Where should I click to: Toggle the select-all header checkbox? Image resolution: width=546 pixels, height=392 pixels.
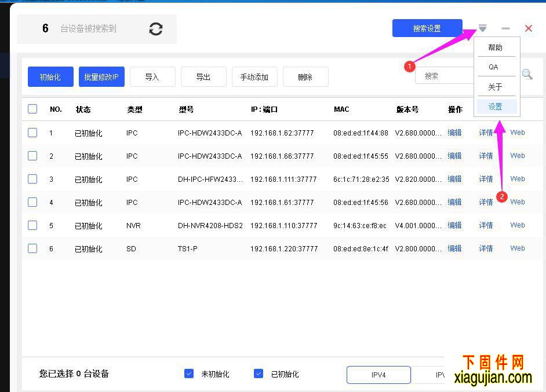pos(32,109)
